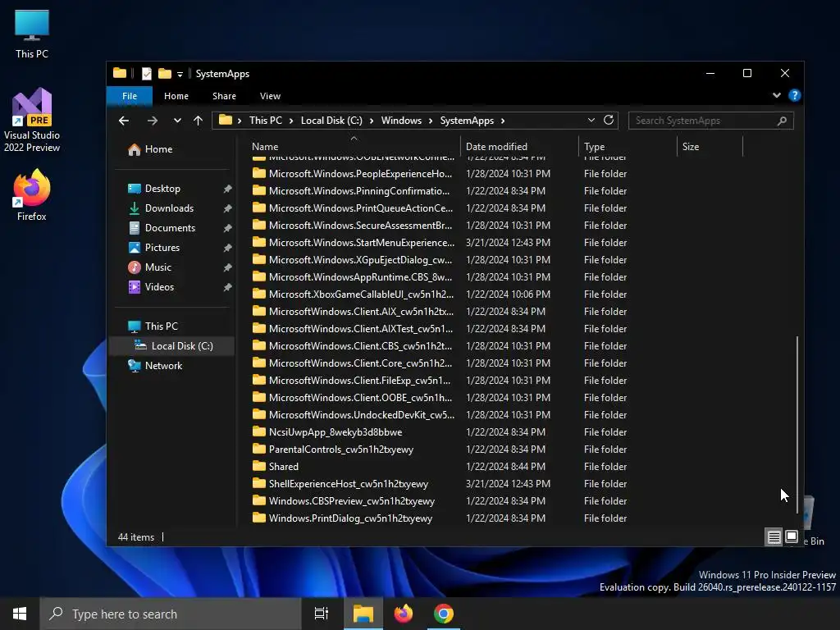Open the Explorer help icon
This screenshot has width=840, height=630.
[794, 95]
